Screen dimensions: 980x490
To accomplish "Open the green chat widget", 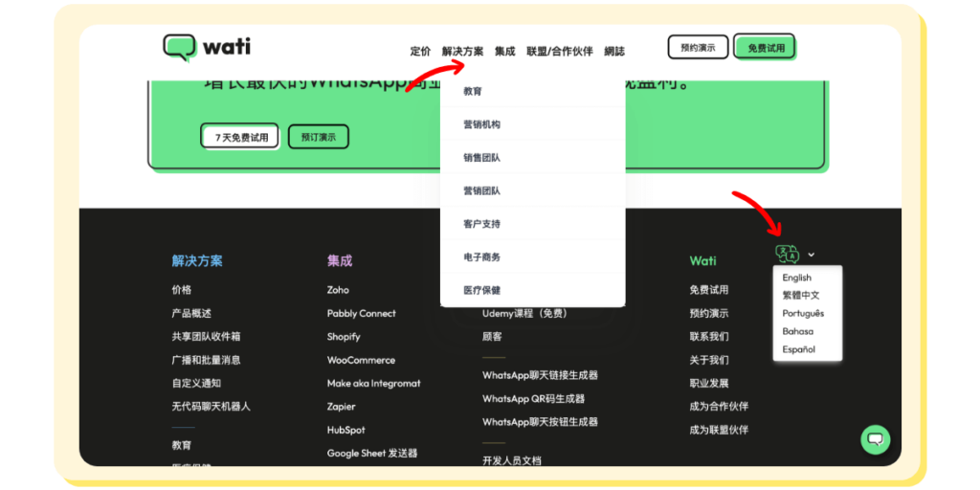I will pyautogui.click(x=875, y=439).
